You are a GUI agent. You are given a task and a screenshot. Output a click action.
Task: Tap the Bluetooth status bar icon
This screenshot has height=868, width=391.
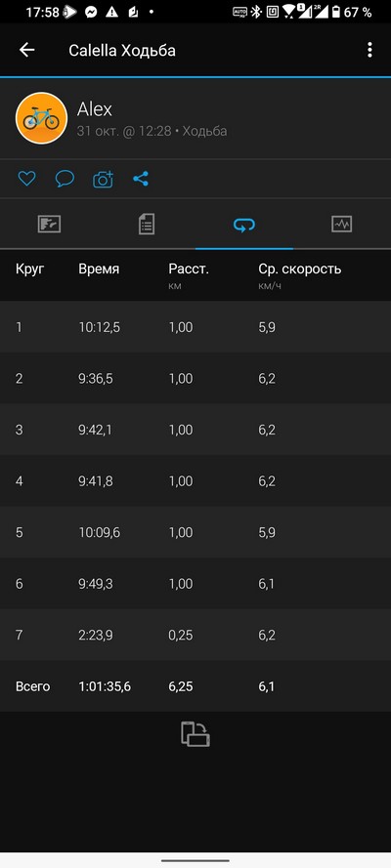point(256,12)
